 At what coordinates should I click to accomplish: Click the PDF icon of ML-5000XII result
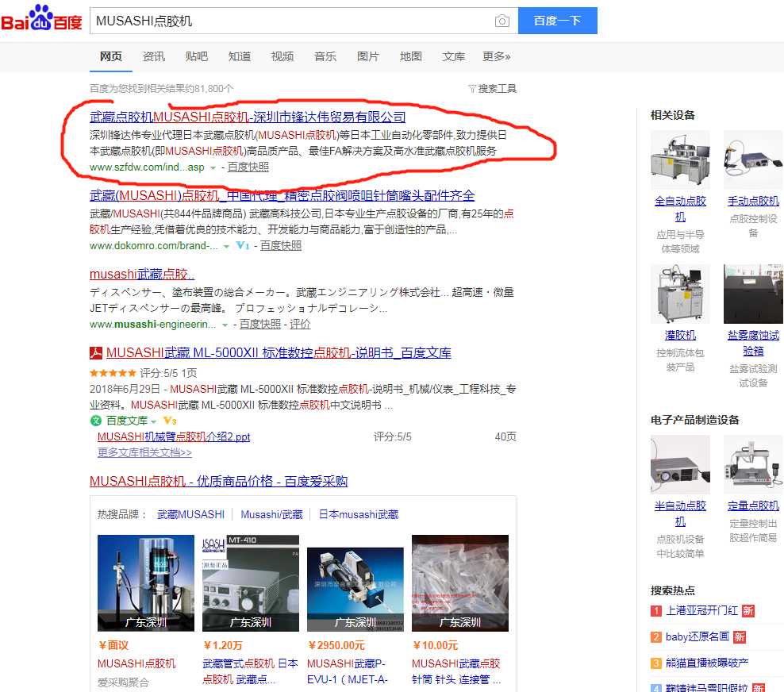coord(96,353)
